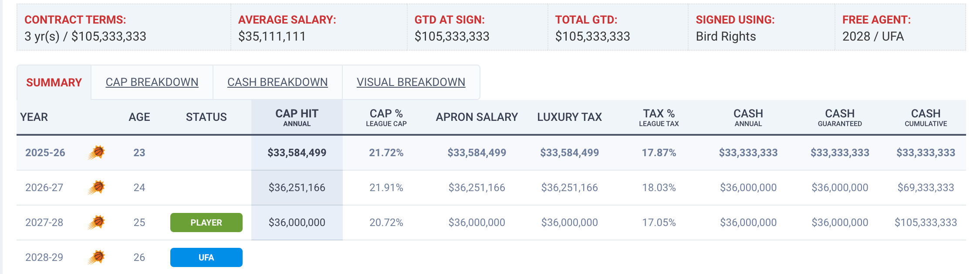Click the green PLAYER option badge
Viewport: 980px width, 274px height.
pyautogui.click(x=206, y=223)
